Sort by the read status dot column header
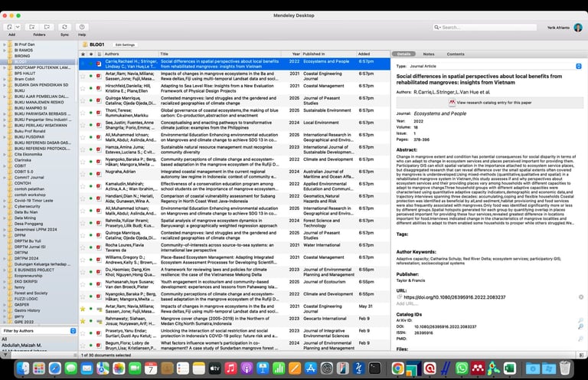Screen dimensions: 588x380 91,54
